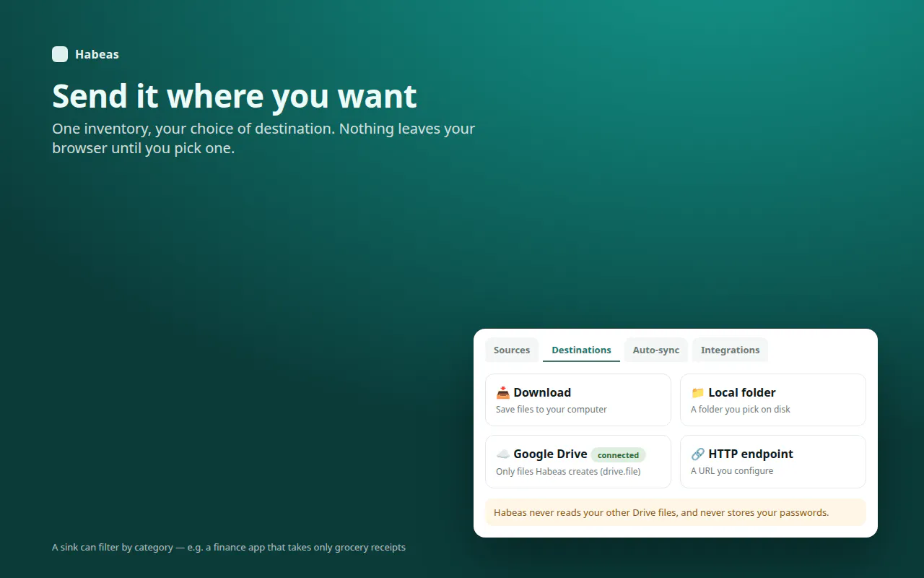This screenshot has width=924, height=578.
Task: Choose the HTTP endpoint destination card
Action: [773, 461]
